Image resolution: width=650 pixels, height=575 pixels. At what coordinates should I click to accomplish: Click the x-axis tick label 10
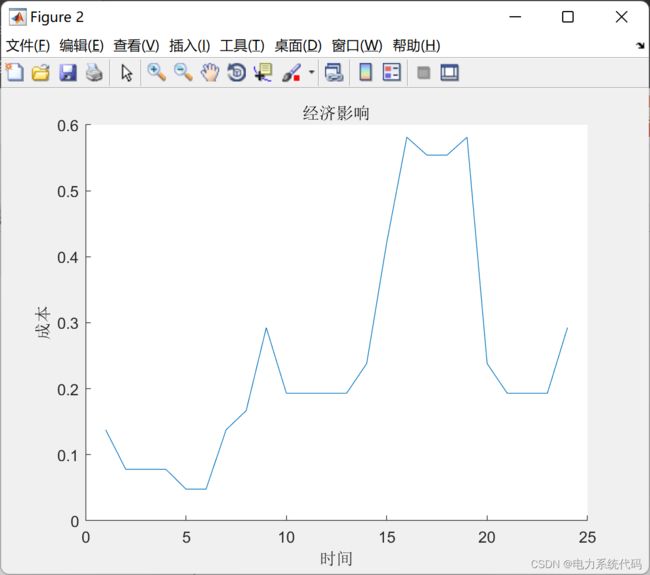point(286,537)
